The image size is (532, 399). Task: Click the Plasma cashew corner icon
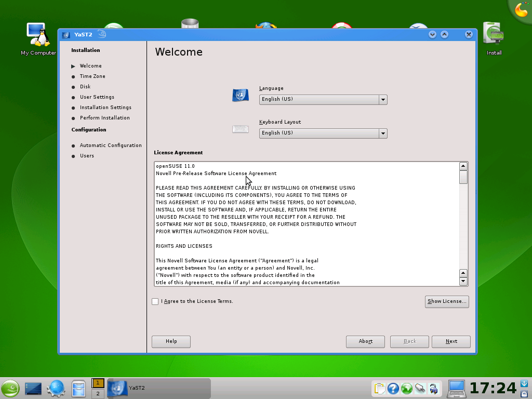(521, 10)
